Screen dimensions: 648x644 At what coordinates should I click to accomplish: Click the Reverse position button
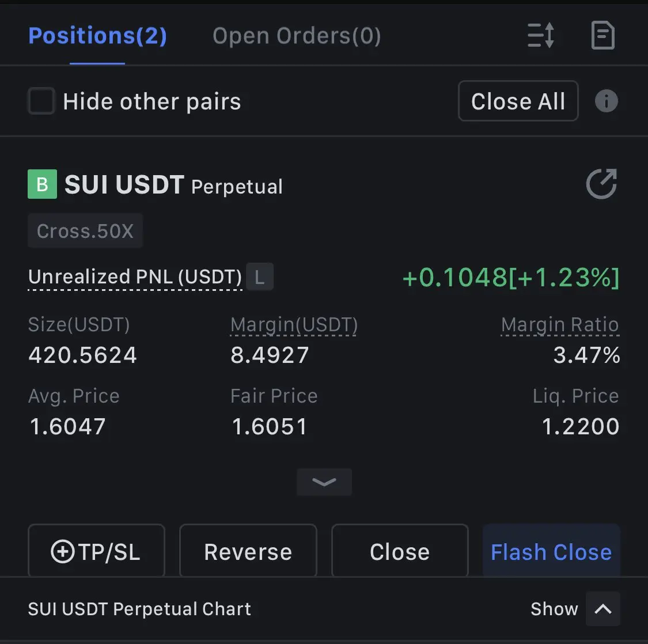pyautogui.click(x=248, y=551)
